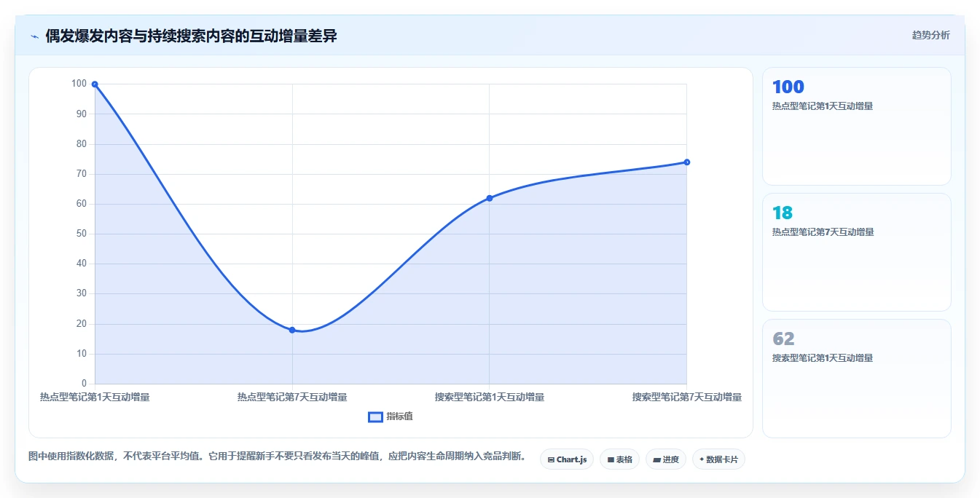
Task: Click y-axis tick label 50
Action: [x=82, y=234]
